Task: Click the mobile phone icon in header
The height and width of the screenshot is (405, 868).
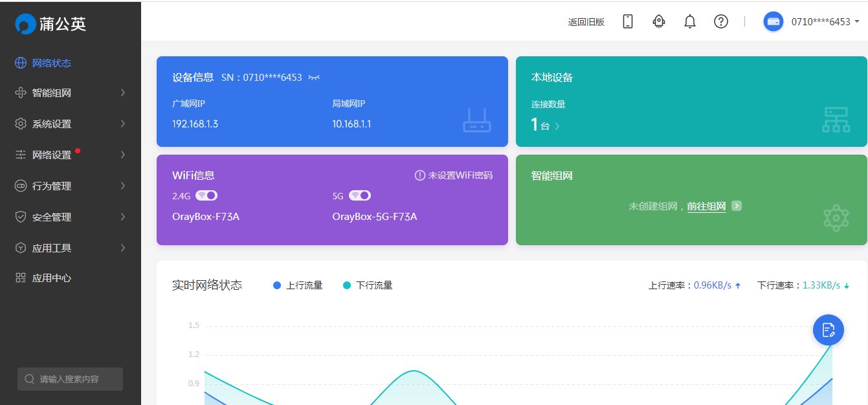Action: click(x=627, y=21)
